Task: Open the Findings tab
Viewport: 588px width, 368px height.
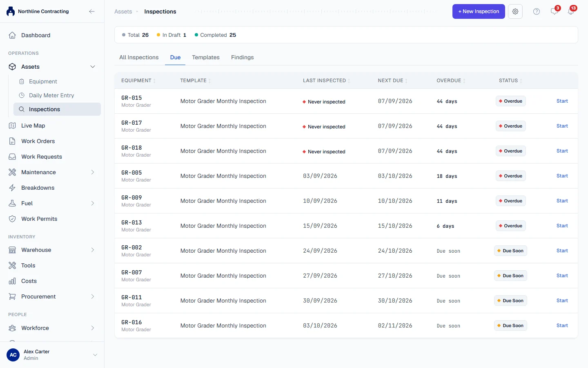Action: click(x=243, y=57)
